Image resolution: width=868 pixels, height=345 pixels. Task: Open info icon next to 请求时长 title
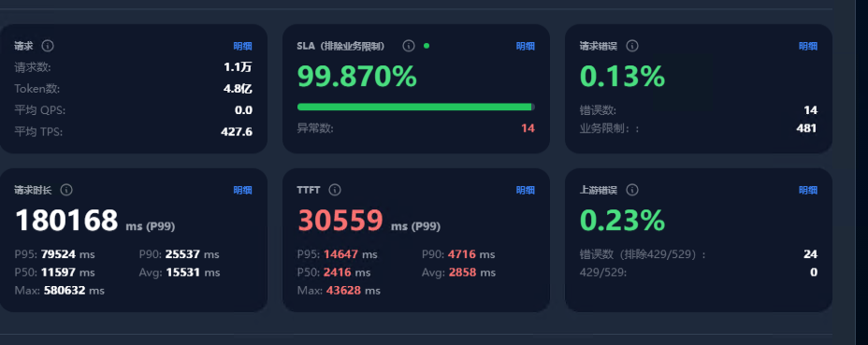pos(66,190)
